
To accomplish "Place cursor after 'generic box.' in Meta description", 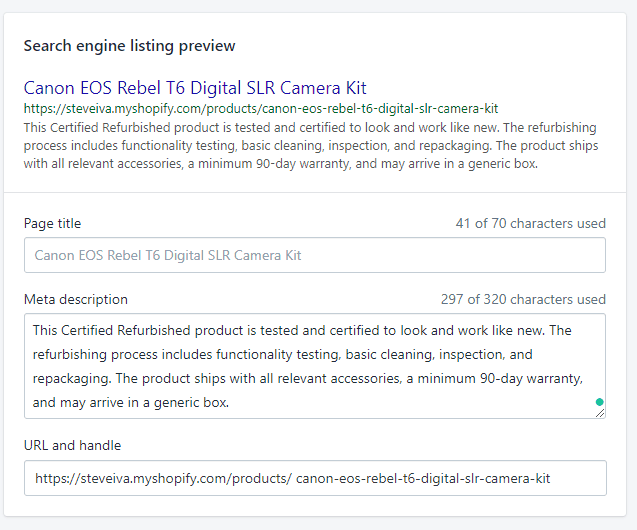I will (230, 402).
